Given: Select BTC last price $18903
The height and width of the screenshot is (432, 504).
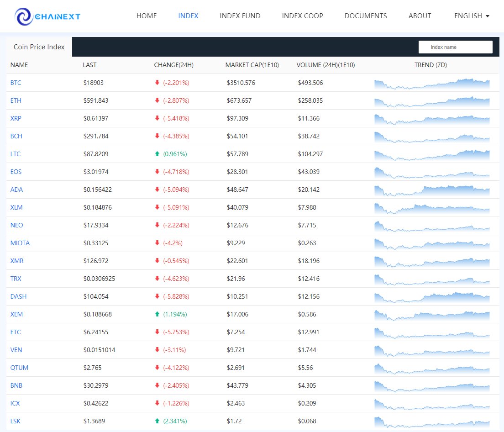Looking at the screenshot, I should [94, 83].
